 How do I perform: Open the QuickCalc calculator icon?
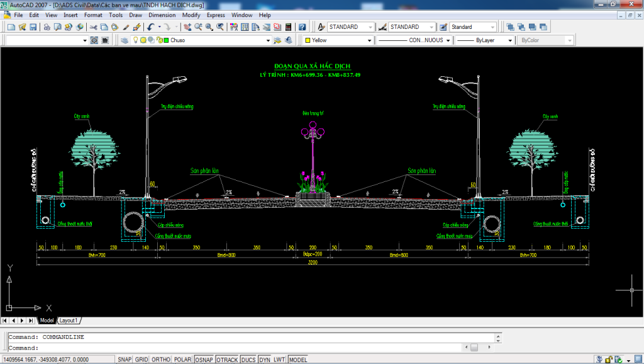289,27
